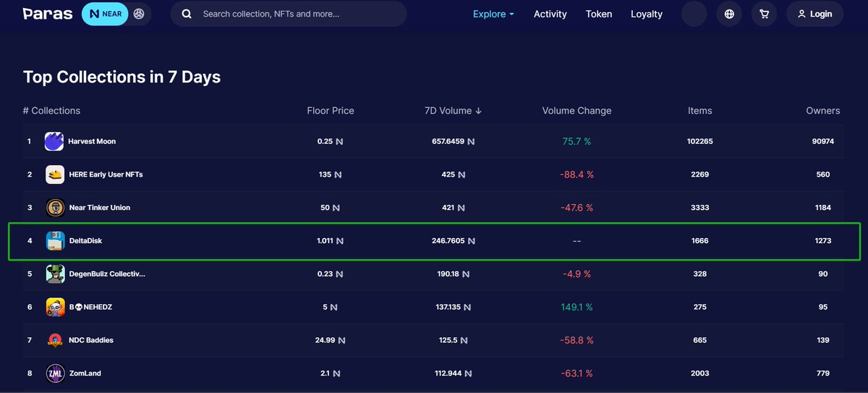Click ZomLand's -63.1 % volume change
This screenshot has width=868, height=393.
pyautogui.click(x=576, y=373)
